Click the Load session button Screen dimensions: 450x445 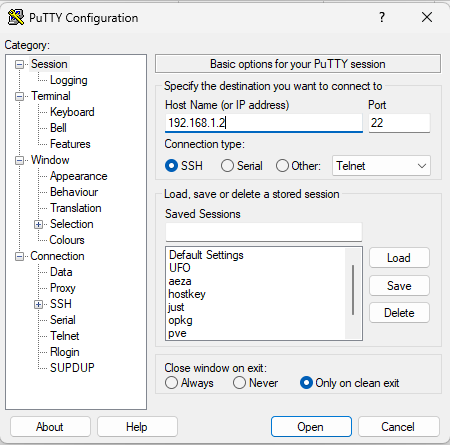coord(399,258)
